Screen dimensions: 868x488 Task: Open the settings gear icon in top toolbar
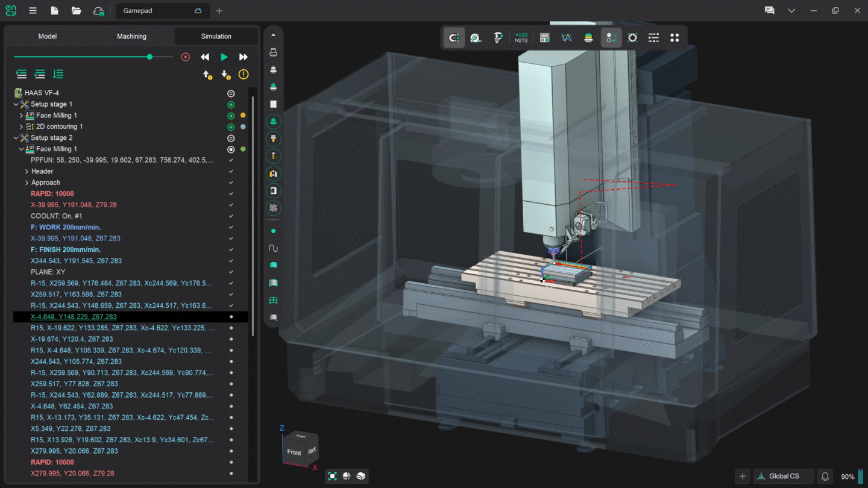point(632,37)
